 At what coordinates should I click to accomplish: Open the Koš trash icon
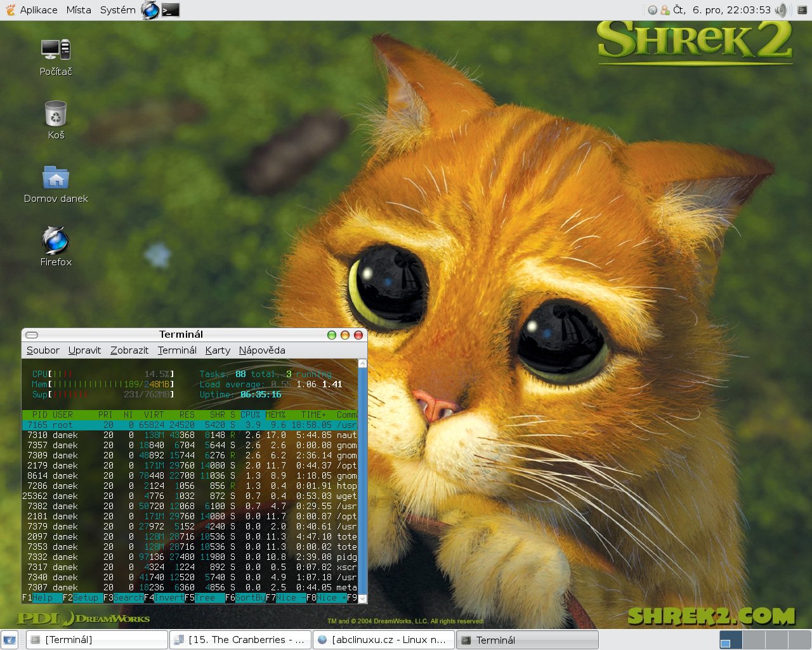pyautogui.click(x=56, y=120)
